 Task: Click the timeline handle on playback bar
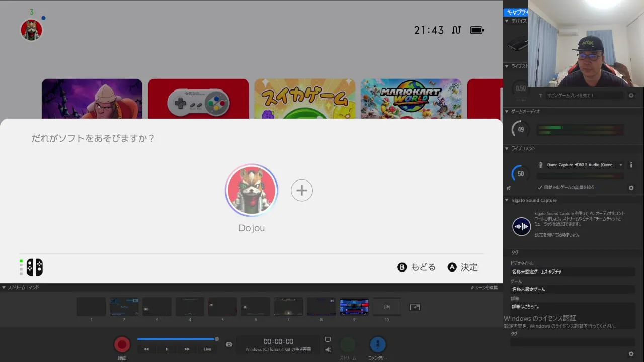click(x=217, y=339)
